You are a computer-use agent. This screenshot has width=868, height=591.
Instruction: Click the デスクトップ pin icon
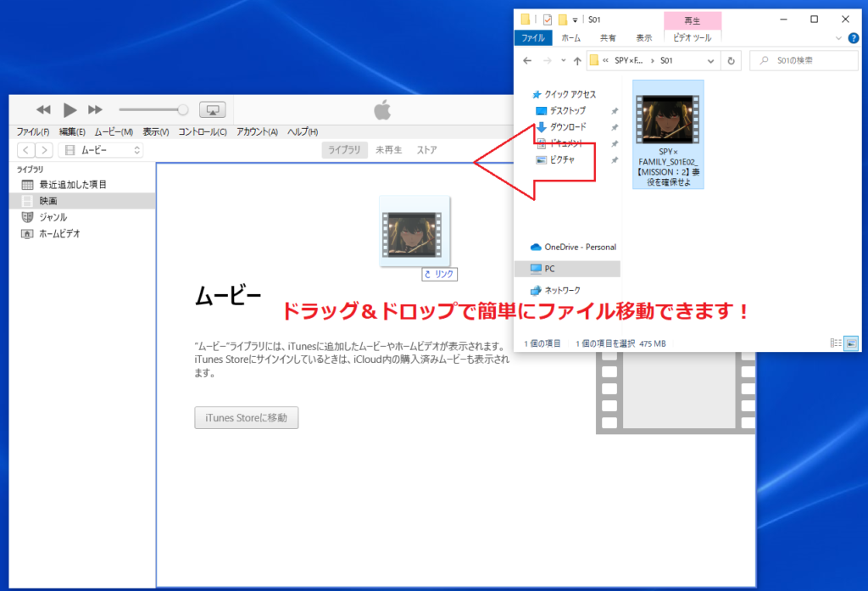[614, 111]
